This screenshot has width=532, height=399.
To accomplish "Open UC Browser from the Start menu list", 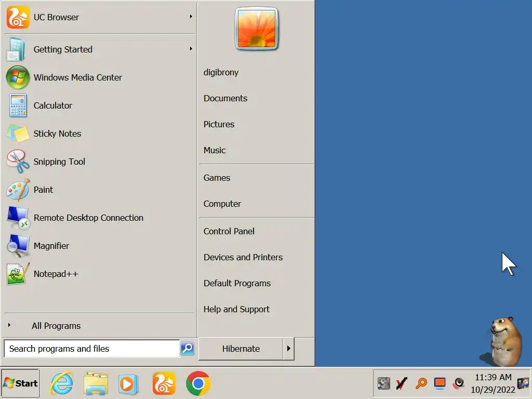I will pyautogui.click(x=99, y=17).
